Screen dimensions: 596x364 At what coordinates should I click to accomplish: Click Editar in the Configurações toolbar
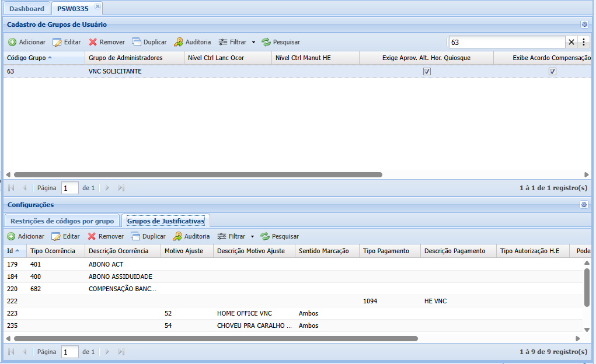coord(66,236)
